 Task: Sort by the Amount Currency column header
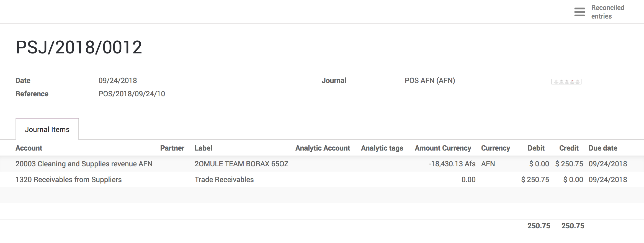[x=443, y=148]
